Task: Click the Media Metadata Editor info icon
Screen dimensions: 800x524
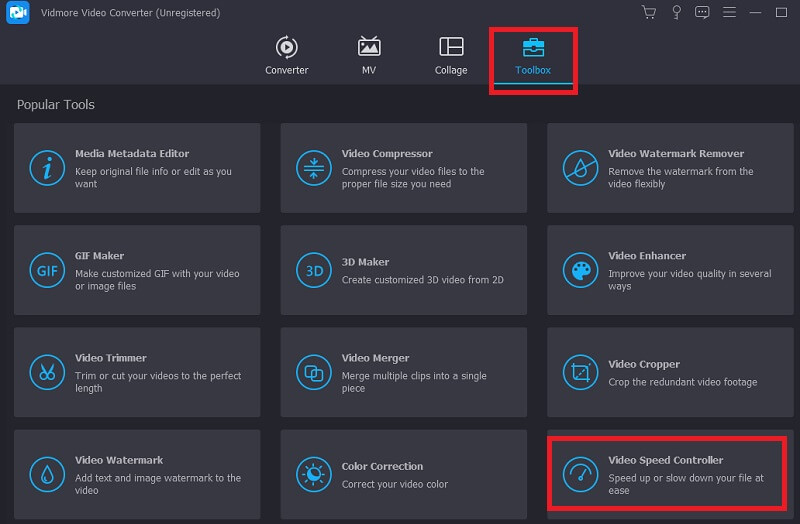Action: tap(47, 168)
